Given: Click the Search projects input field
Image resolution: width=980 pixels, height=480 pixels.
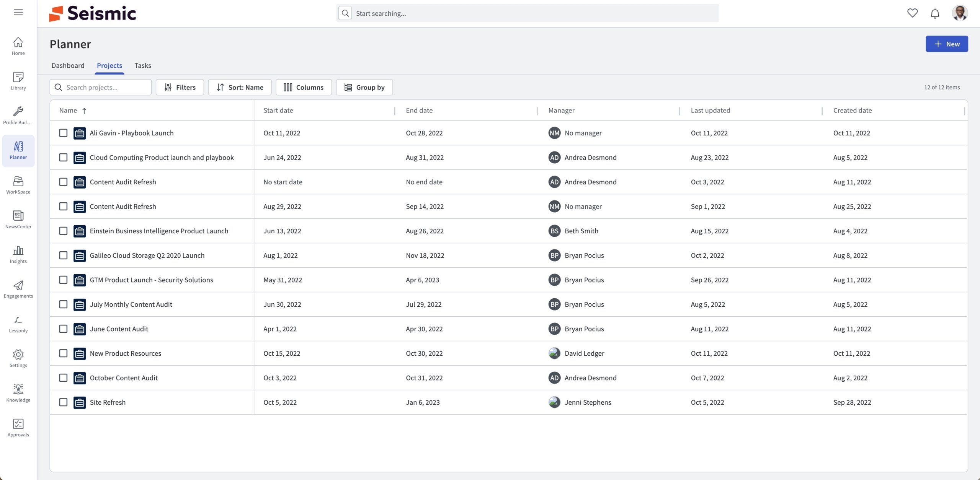Looking at the screenshot, I should pyautogui.click(x=105, y=87).
